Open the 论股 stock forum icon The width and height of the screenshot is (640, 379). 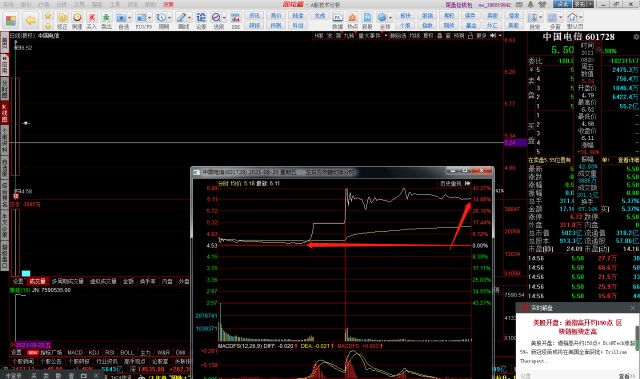point(201,20)
